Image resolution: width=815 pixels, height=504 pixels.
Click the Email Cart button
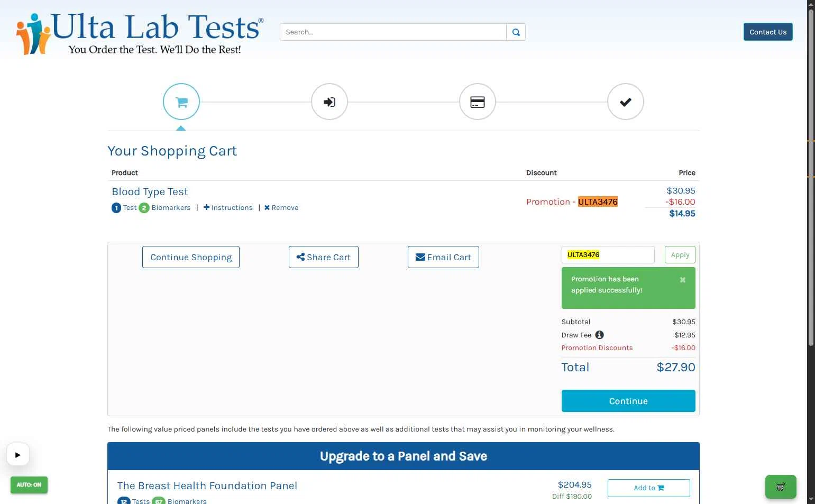pyautogui.click(x=443, y=257)
